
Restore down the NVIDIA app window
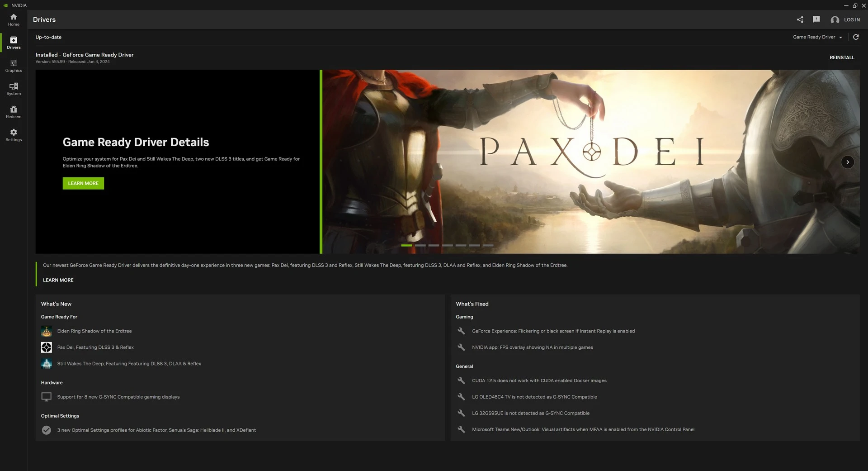[x=855, y=5]
